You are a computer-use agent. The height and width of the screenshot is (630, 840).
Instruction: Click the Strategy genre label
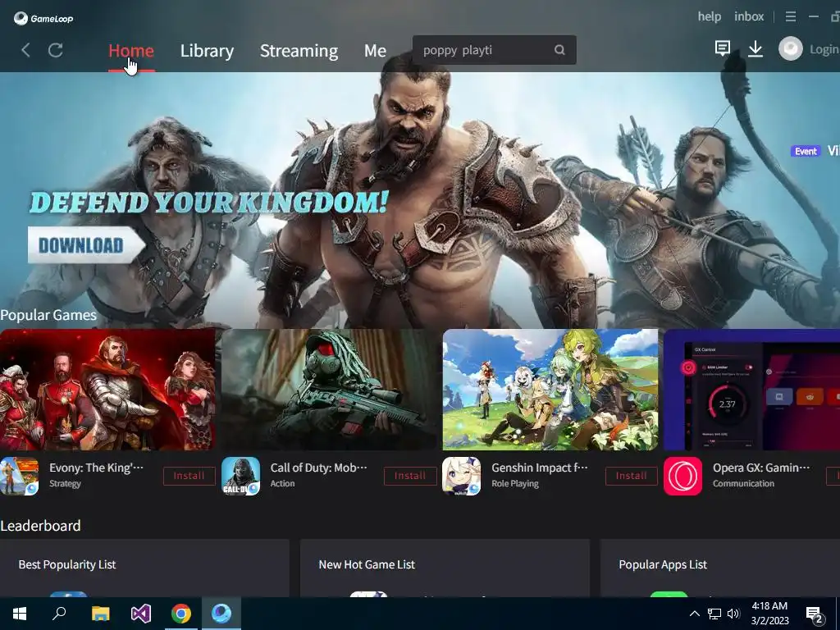(x=65, y=483)
